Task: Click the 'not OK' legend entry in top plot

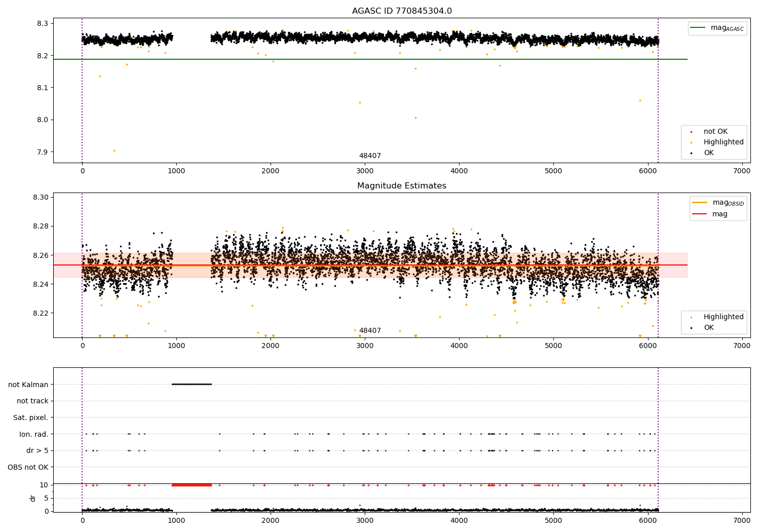Action: pyautogui.click(x=715, y=132)
